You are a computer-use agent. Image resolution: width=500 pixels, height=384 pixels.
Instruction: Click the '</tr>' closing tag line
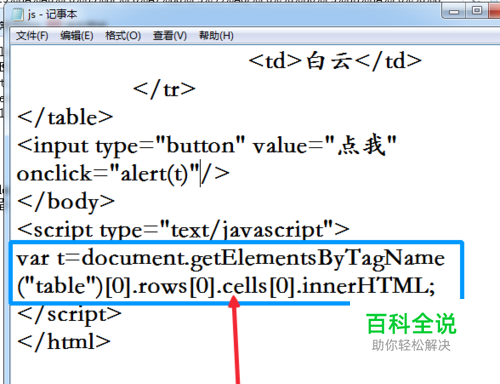(164, 89)
